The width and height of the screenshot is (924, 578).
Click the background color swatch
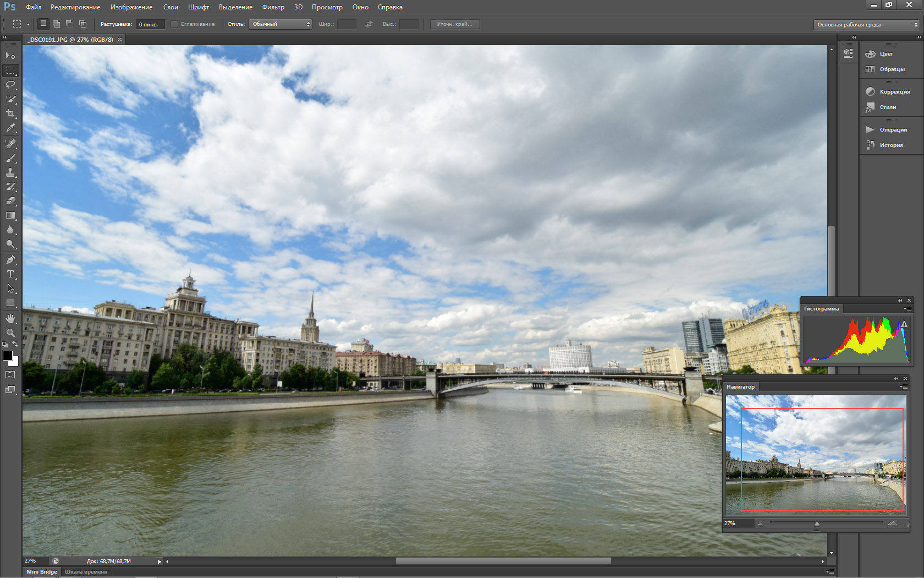pyautogui.click(x=15, y=362)
